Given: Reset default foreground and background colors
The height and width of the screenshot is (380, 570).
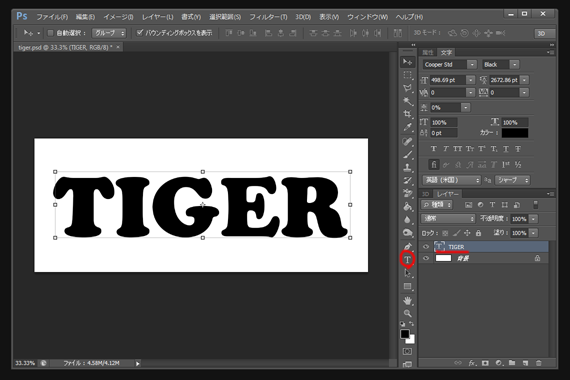Looking at the screenshot, I should click(403, 324).
